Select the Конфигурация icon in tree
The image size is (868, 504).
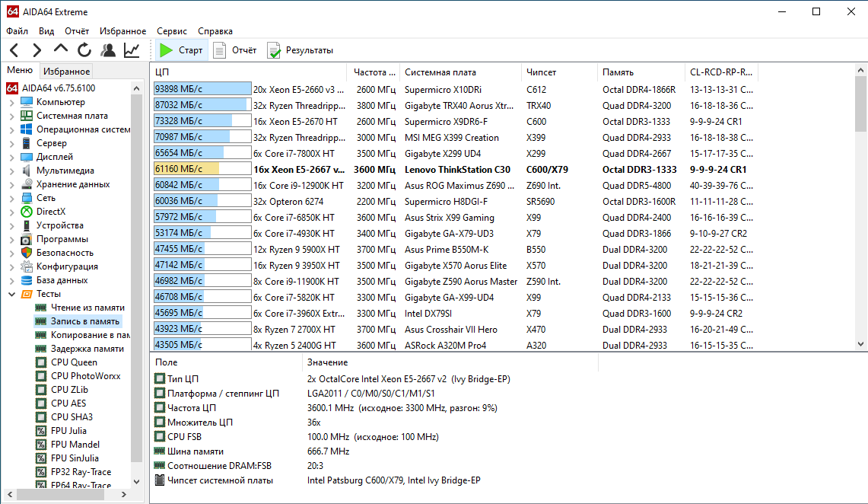27,266
